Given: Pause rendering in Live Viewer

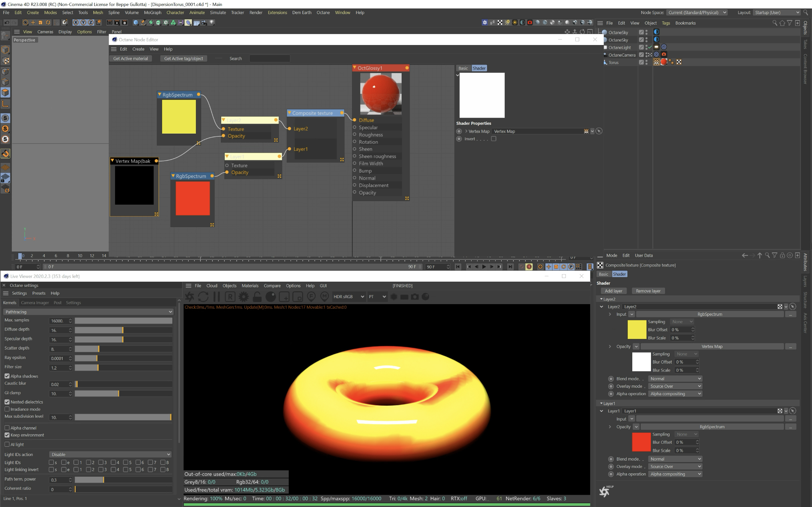Looking at the screenshot, I should point(217,297).
